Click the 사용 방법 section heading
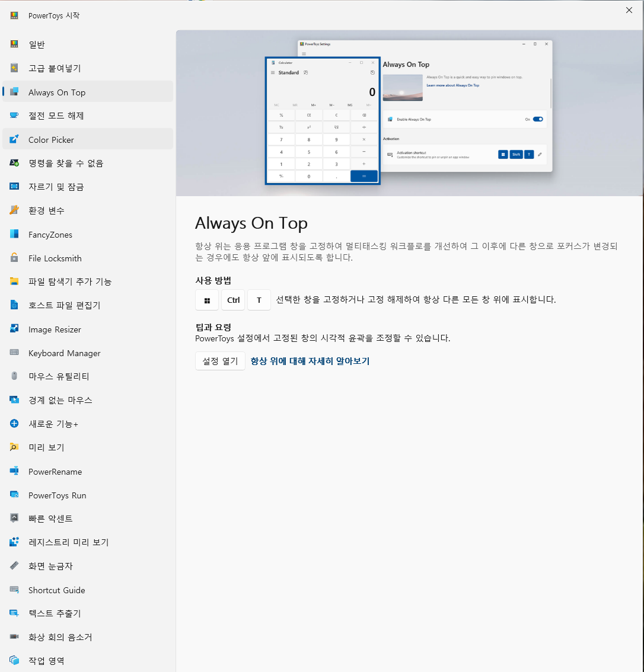The image size is (644, 672). pos(213,280)
